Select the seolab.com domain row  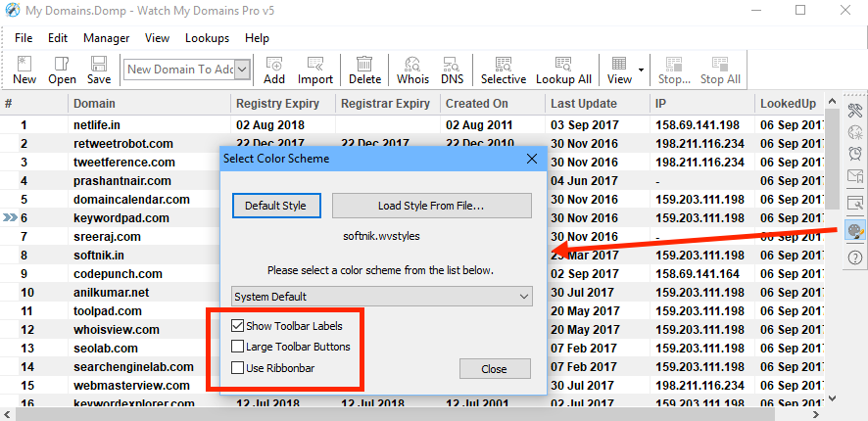click(x=412, y=348)
